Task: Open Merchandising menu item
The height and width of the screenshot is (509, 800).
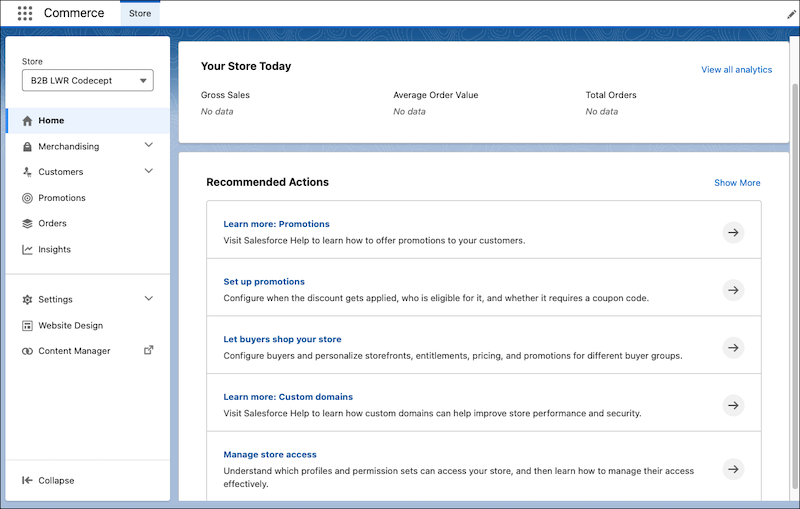Action: [x=88, y=146]
